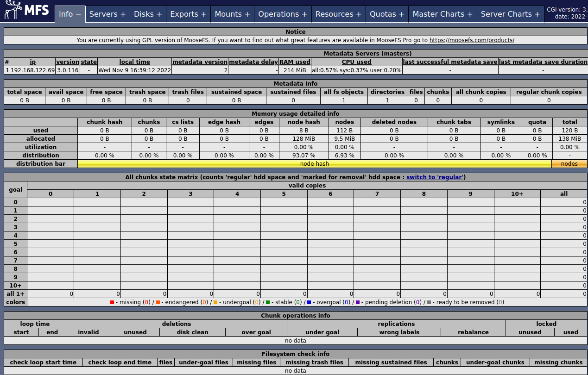Click the edge hash column header
The width and height of the screenshot is (588, 375).
(224, 122)
